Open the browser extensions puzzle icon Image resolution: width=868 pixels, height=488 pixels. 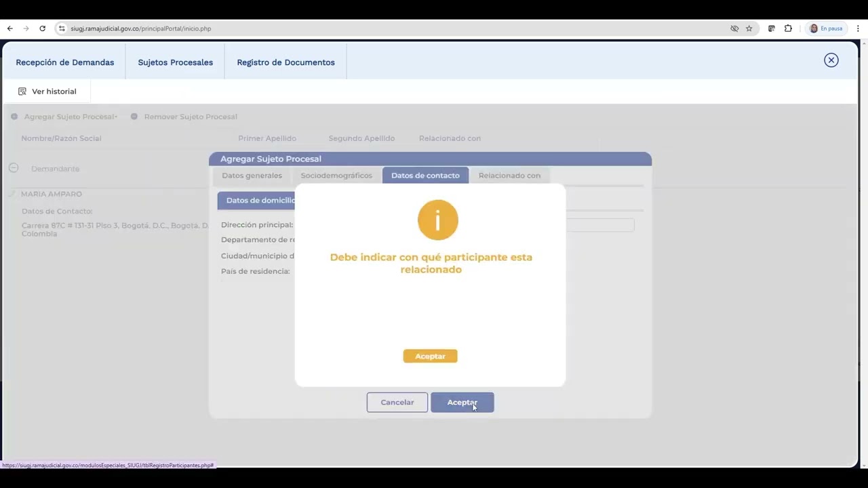788,28
